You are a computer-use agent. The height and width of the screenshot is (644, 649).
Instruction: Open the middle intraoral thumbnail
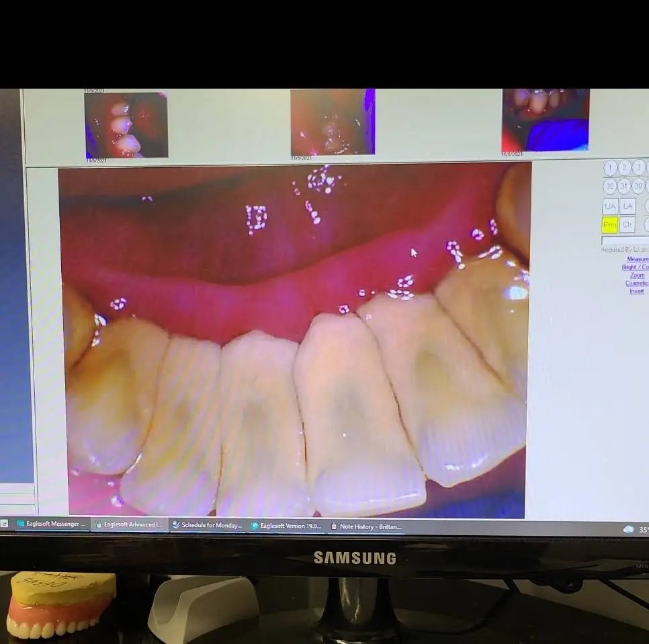333,122
